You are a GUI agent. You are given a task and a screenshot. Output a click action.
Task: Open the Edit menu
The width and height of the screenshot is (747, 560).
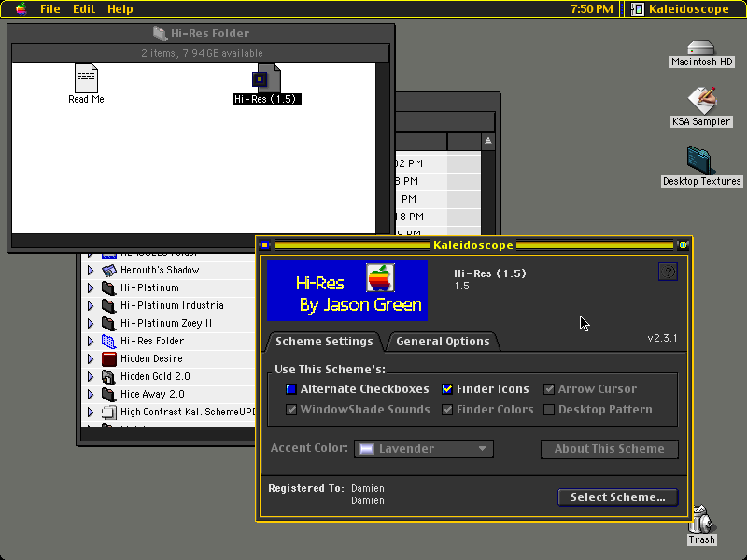84,9
